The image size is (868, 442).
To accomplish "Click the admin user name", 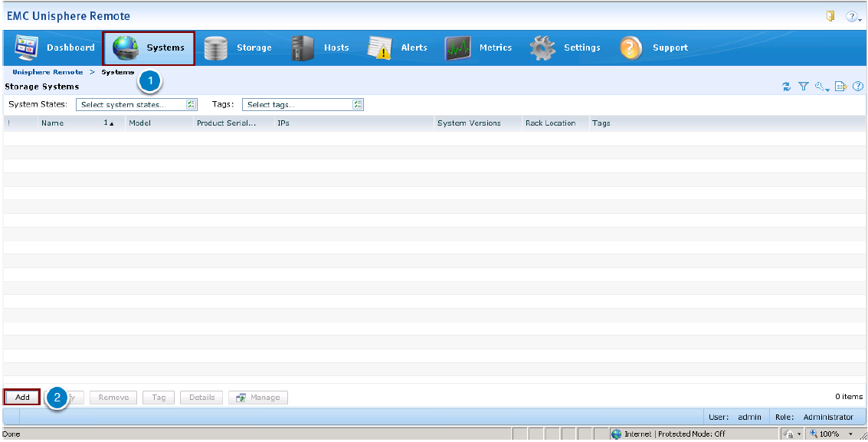I will (x=749, y=417).
